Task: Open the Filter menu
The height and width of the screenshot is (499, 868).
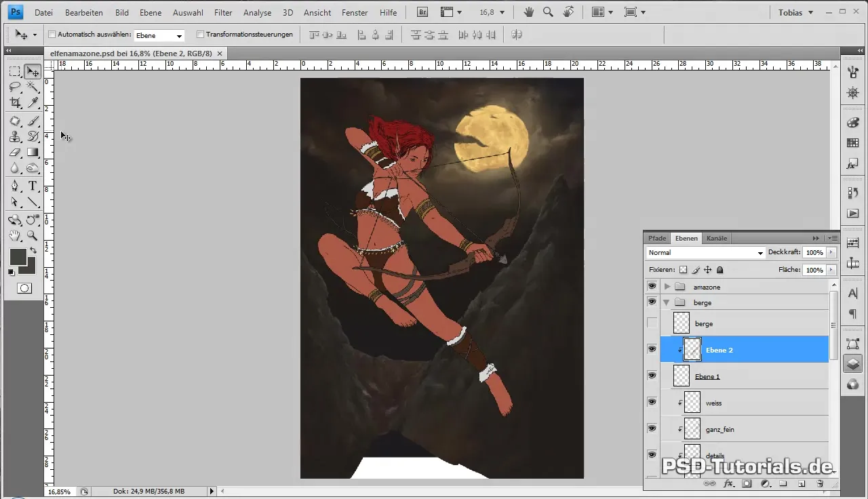Action: point(223,12)
